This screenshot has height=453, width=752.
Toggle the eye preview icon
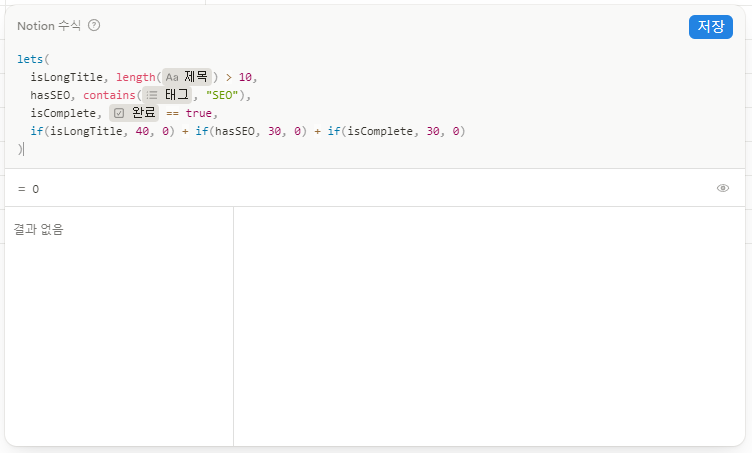pyautogui.click(x=723, y=188)
